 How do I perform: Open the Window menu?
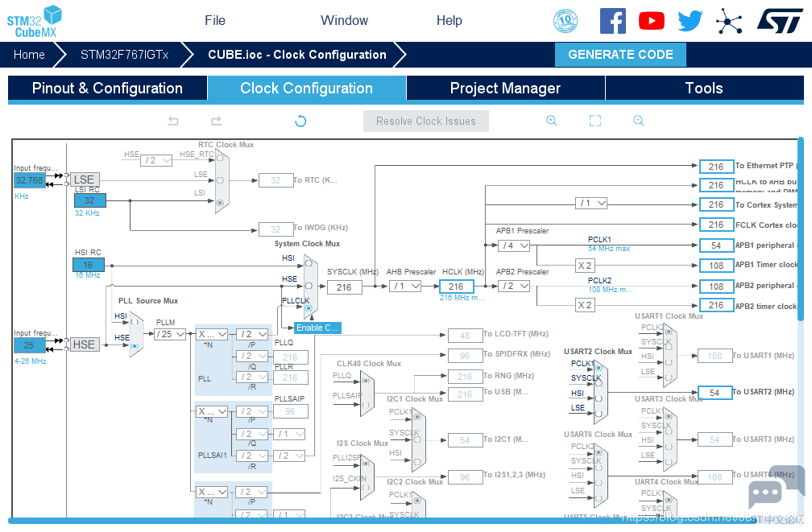(345, 21)
